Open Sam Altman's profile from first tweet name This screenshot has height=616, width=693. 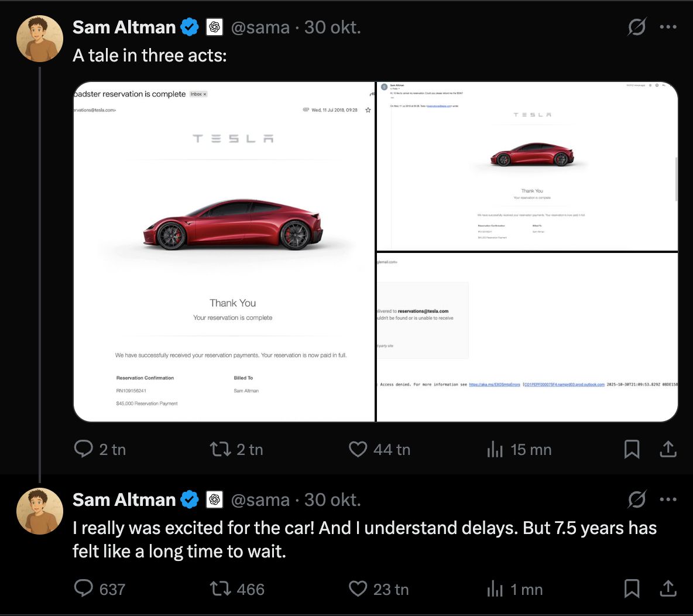[124, 27]
